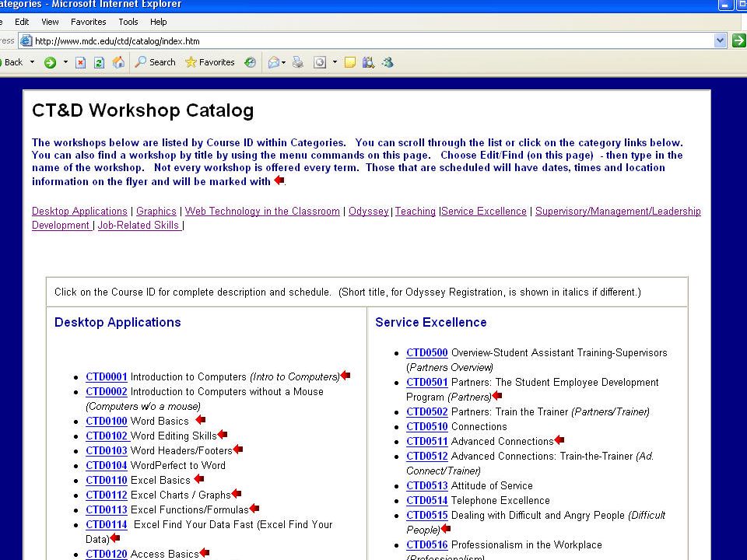
Task: Open the Tools menu
Action: (128, 22)
